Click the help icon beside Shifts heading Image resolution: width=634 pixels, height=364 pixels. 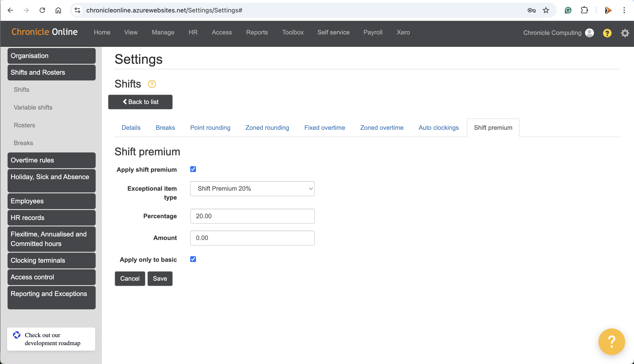point(152,84)
